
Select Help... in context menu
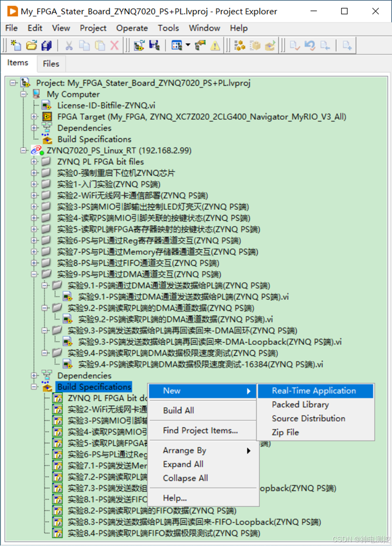point(202,498)
